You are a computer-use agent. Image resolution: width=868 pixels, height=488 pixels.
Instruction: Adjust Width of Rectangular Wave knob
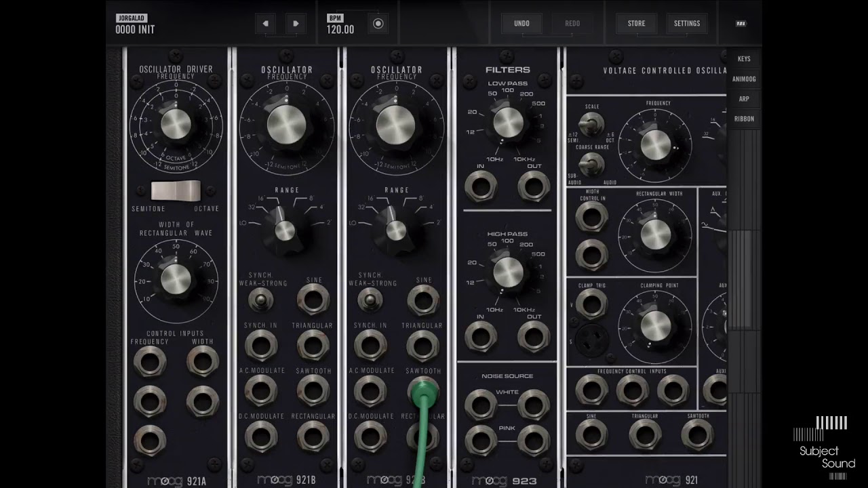point(176,279)
